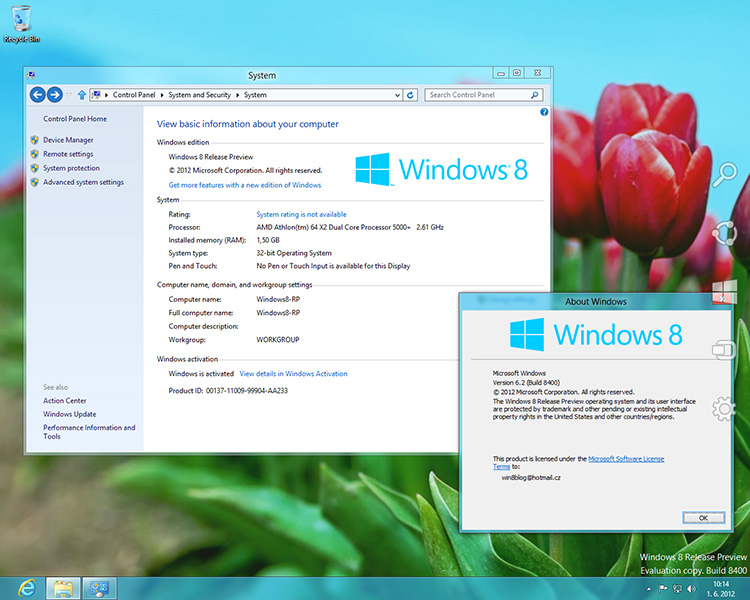
Task: Select Control Panel in the breadcrumb path
Action: 134,95
